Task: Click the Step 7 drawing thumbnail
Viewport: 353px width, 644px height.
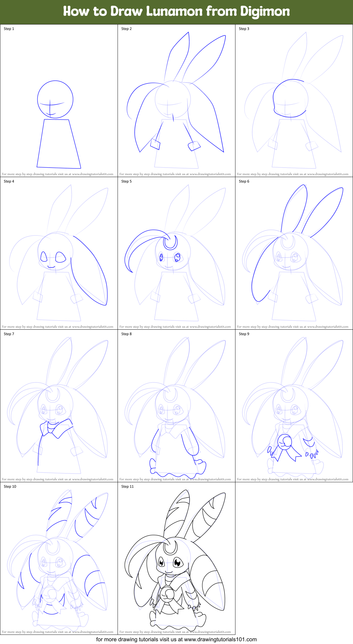Action: pyautogui.click(x=59, y=406)
